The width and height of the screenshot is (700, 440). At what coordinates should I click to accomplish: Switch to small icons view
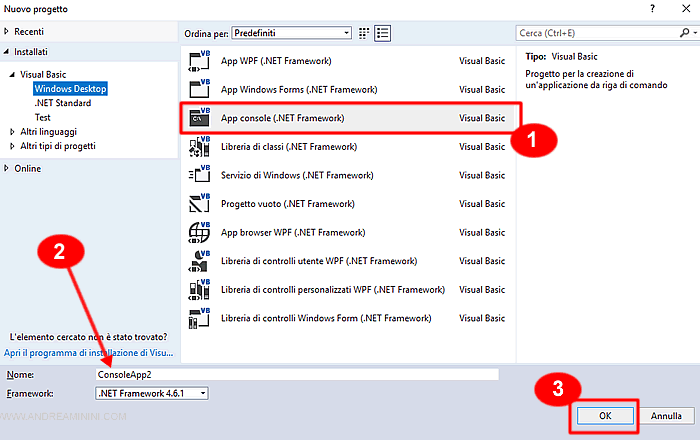(364, 33)
